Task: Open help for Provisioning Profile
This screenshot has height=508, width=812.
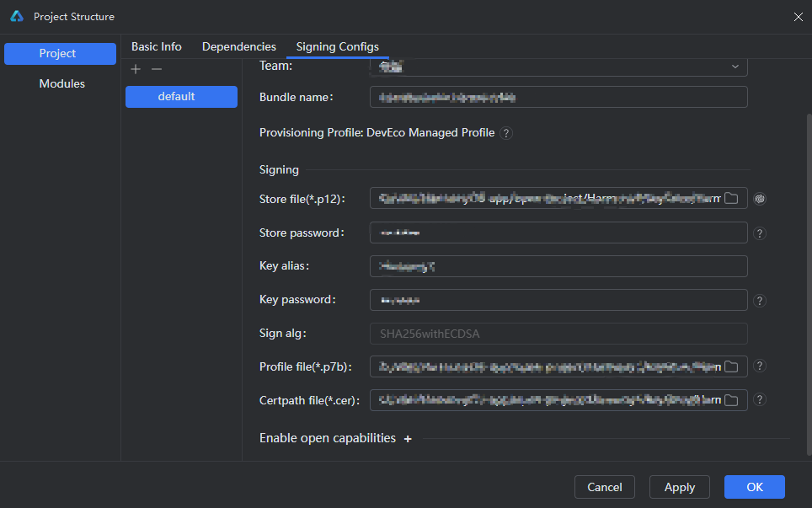Action: pos(506,133)
